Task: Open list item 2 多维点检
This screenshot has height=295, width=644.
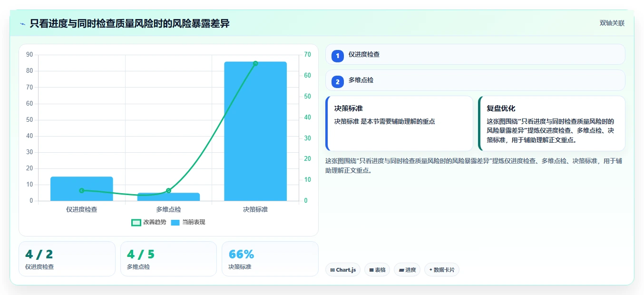Action: coord(475,80)
